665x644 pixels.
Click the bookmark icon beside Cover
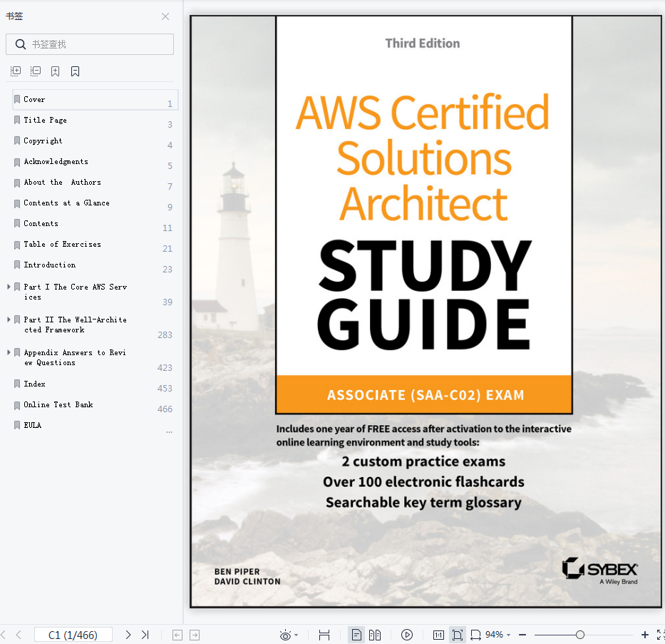17,99
